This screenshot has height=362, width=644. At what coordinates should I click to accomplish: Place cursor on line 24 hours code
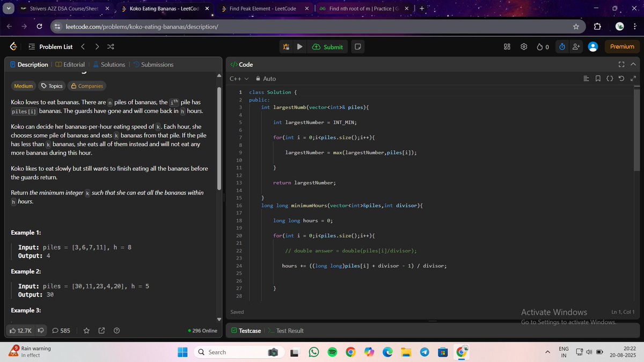[x=364, y=265]
